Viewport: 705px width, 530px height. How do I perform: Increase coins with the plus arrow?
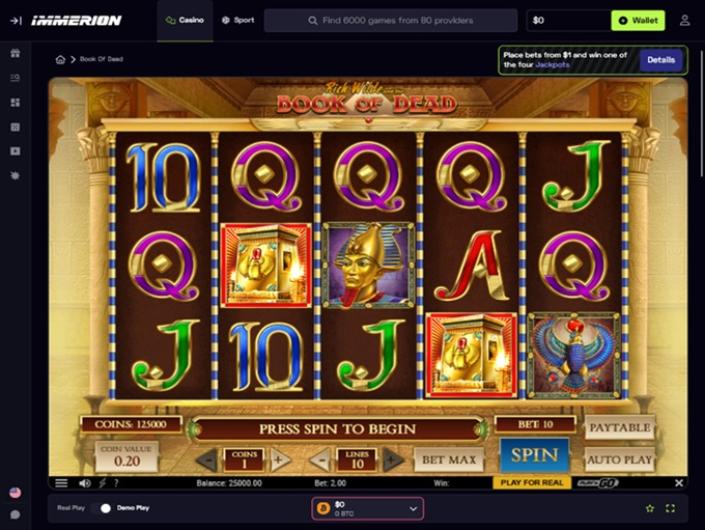(280, 459)
